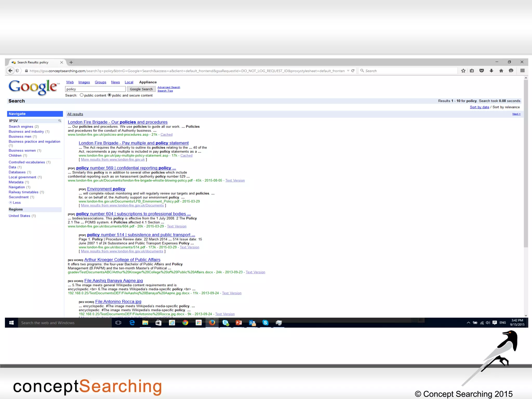The image size is (532, 399).
Task: Select the 'public content' radio button
Action: coord(82,95)
